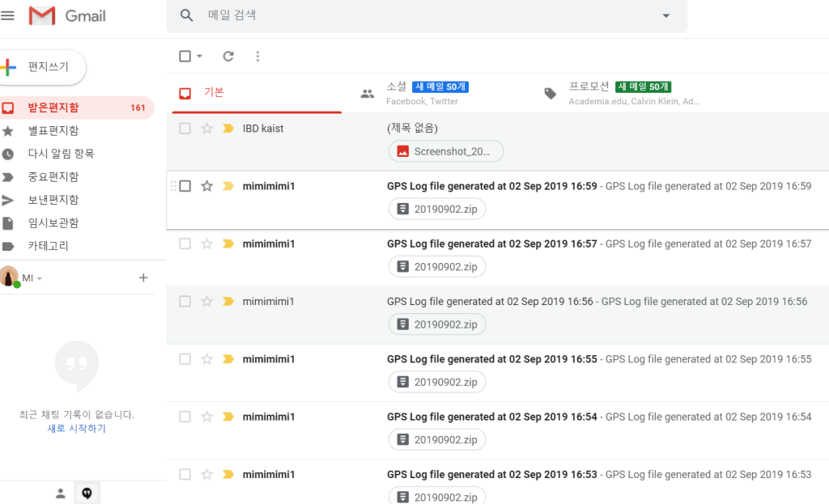Expand the search options dropdown arrow

pos(666,15)
